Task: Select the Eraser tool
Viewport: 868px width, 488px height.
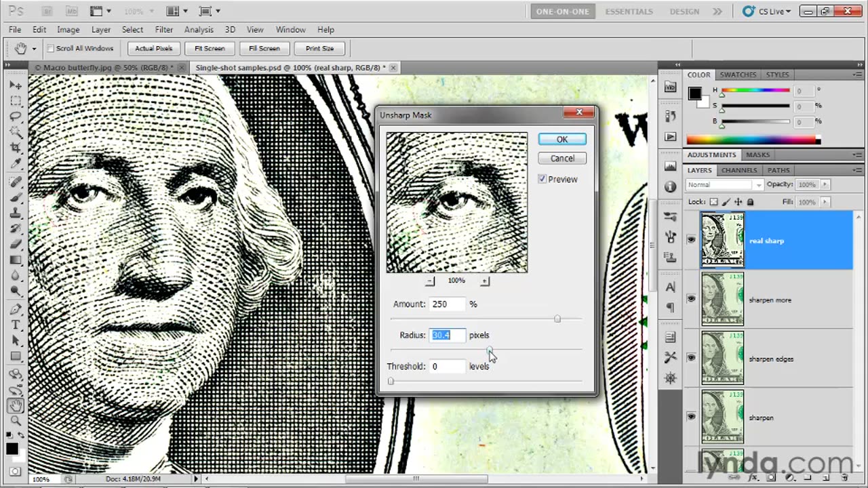Action: tap(15, 245)
